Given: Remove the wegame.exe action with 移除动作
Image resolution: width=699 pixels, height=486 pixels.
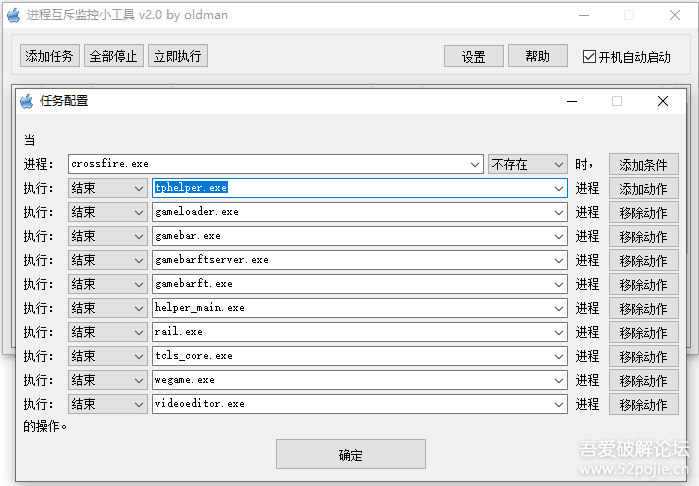Looking at the screenshot, I should (x=643, y=381).
